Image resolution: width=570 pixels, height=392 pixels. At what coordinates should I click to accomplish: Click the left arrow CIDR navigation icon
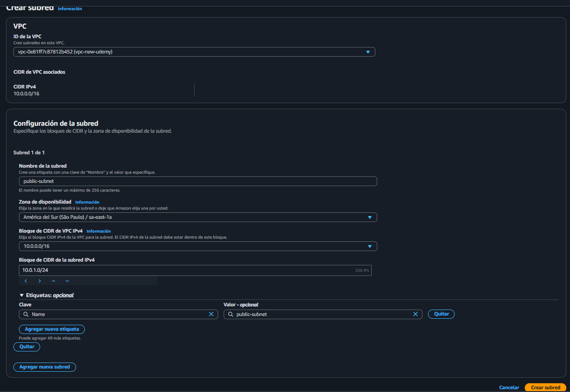coord(26,281)
